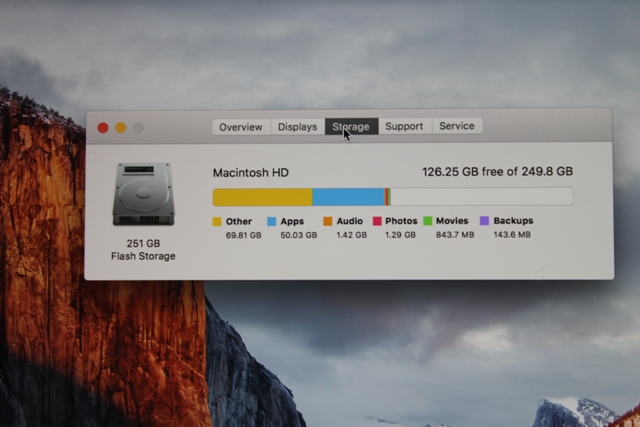Viewport: 640px width, 427px height.
Task: Click the green Movies legend swatch
Action: tap(427, 221)
